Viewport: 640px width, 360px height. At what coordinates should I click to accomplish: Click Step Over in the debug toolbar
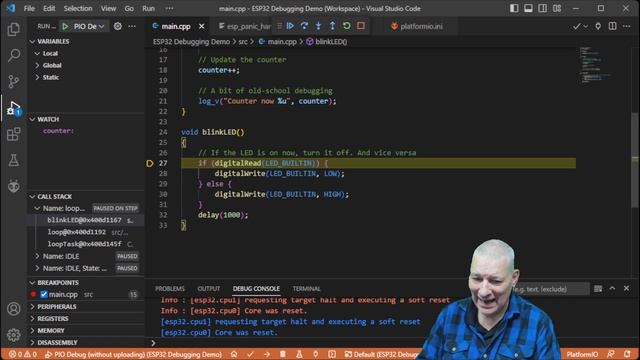(304, 26)
